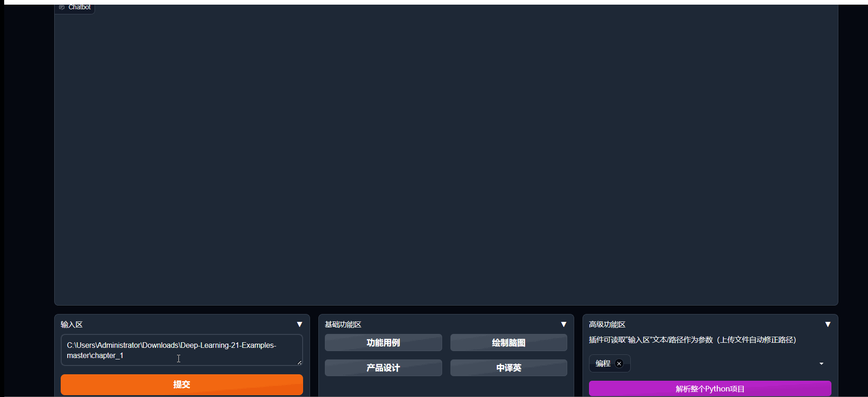
Task: Click the 基础功能区 panel title
Action: tap(343, 325)
